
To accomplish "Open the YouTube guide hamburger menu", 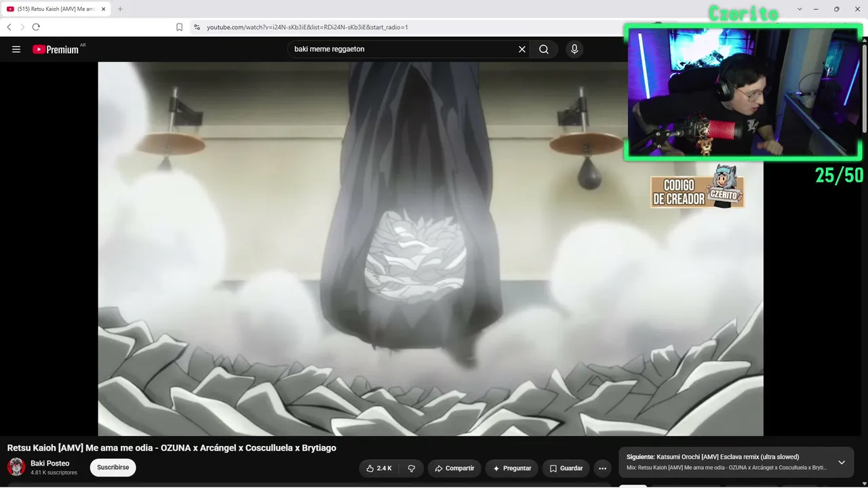I will coord(16,49).
